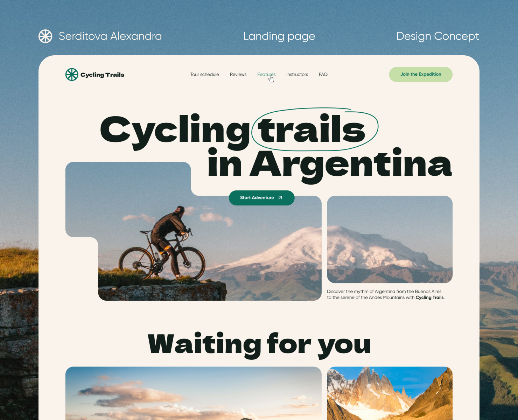The width and height of the screenshot is (518, 420).
Task: Click the green Cycling Trails wheel logo
Action: (72, 75)
